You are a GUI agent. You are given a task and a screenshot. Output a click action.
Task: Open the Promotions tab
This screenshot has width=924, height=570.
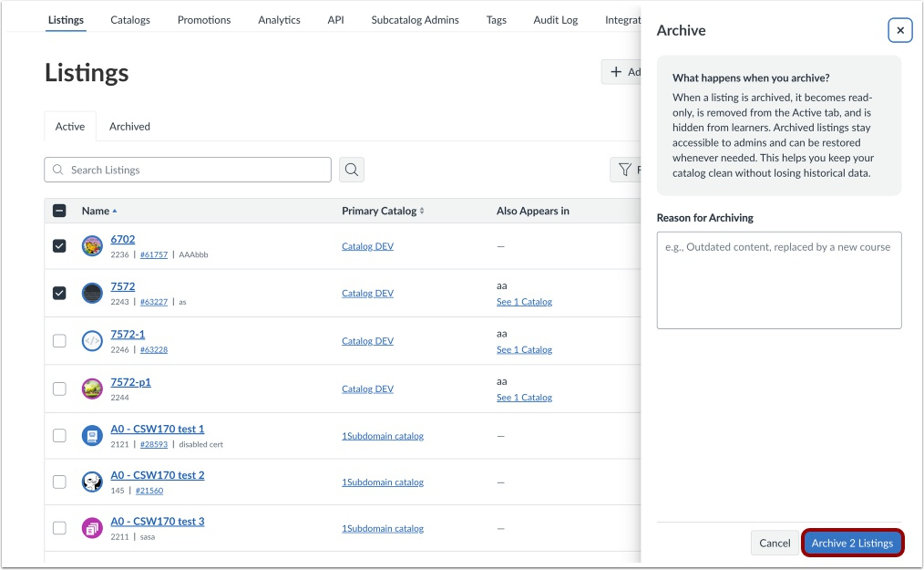tap(203, 19)
